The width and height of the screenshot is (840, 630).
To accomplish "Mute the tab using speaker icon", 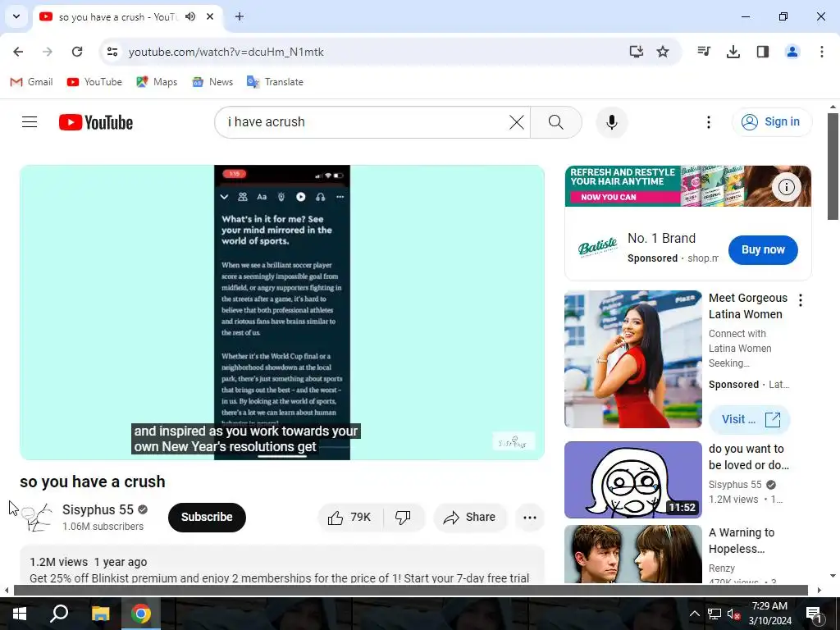I will point(190,16).
